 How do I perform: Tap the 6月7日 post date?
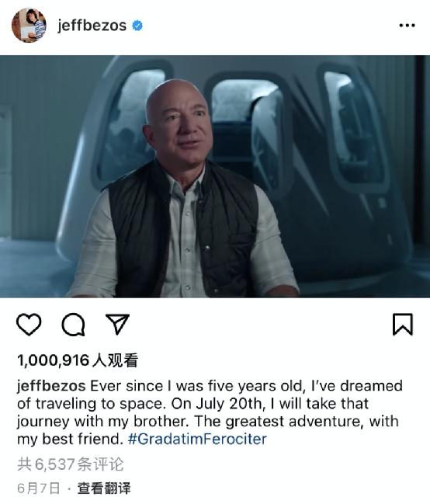click(x=39, y=488)
